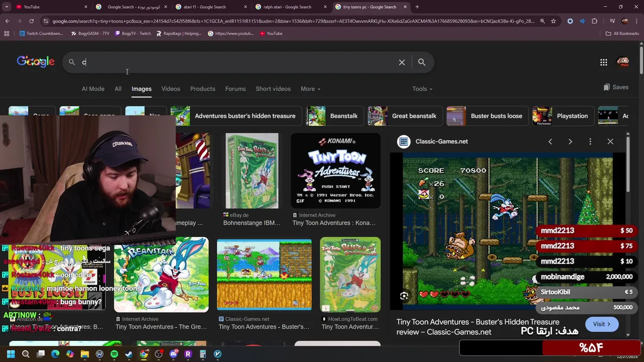Viewport: 644px width, 362px height.
Task: Open a new tab with the plus button
Action: (417, 7)
